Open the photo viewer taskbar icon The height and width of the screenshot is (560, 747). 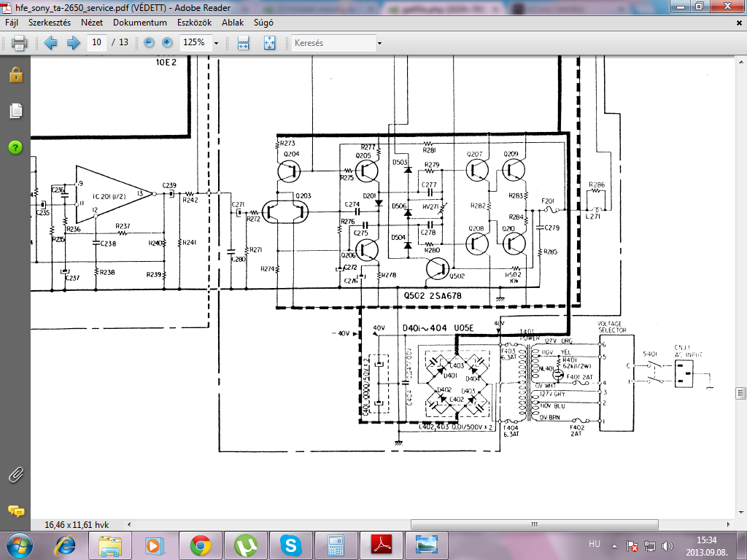[x=426, y=545]
